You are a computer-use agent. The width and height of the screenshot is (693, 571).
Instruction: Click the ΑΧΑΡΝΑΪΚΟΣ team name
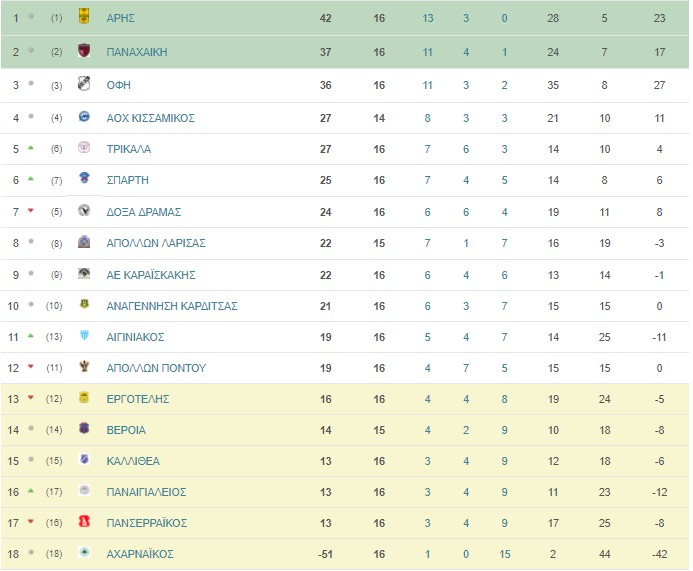click(140, 554)
